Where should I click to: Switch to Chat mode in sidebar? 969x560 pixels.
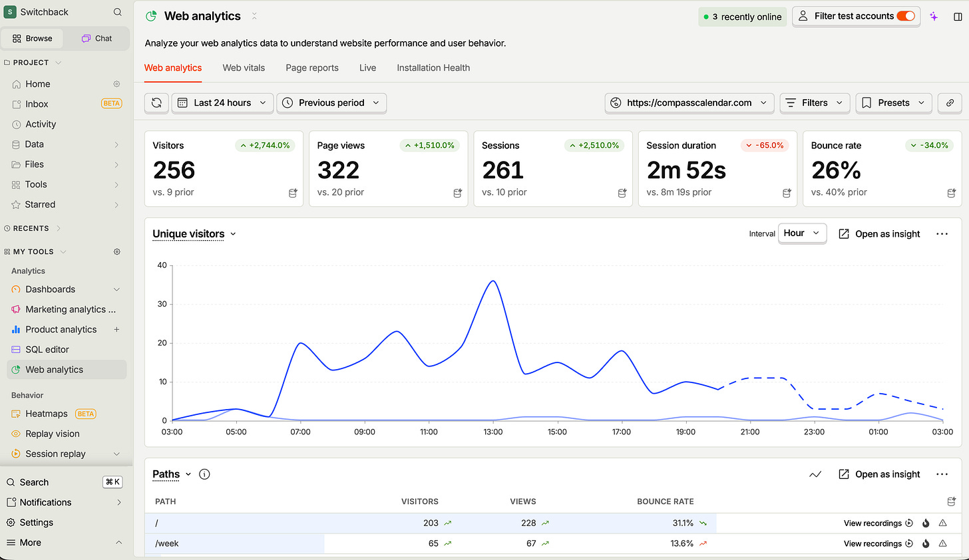point(97,39)
